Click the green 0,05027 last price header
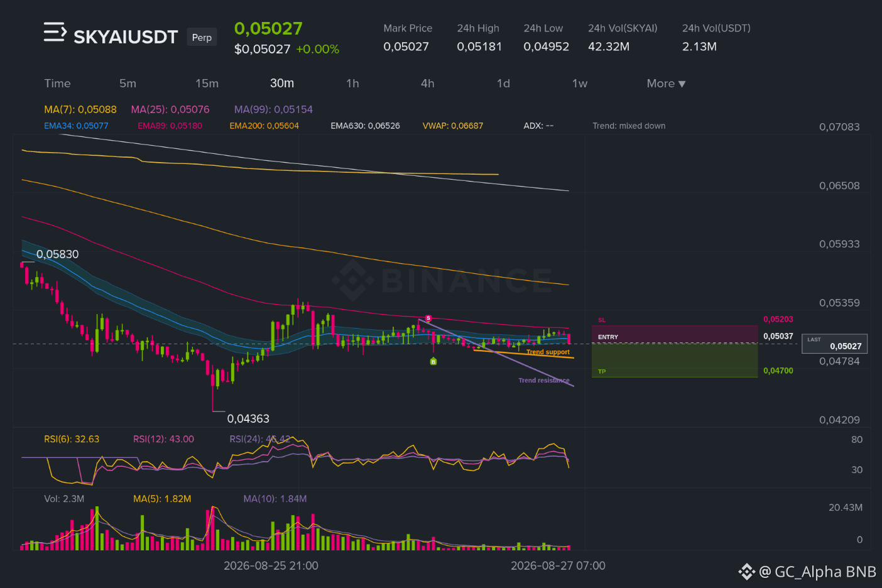The image size is (882, 588). (x=268, y=29)
